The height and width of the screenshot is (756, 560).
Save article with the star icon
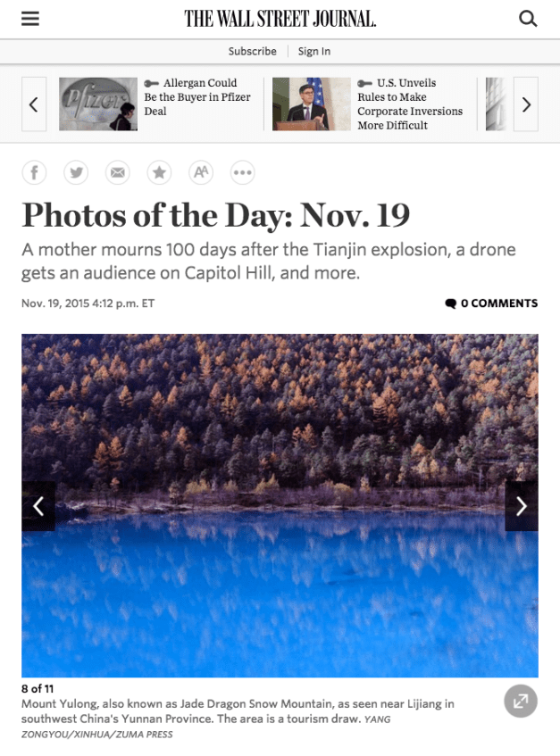point(159,172)
